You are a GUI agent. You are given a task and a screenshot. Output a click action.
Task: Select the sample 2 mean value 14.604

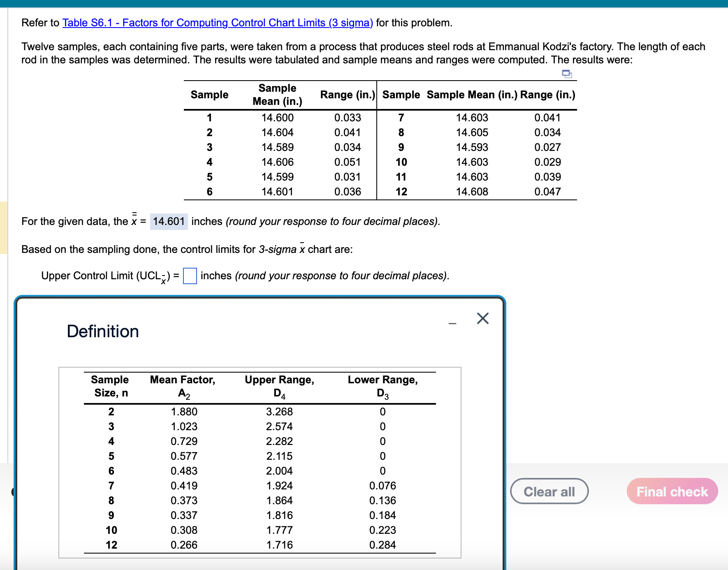278,132
